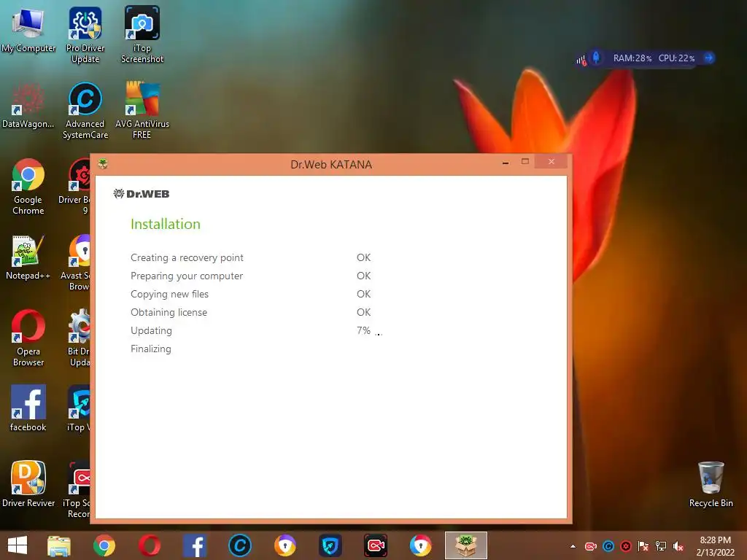Viewport: 747px width, 560px height.
Task: Click the red Driver Booster tray icon
Action: (626, 546)
